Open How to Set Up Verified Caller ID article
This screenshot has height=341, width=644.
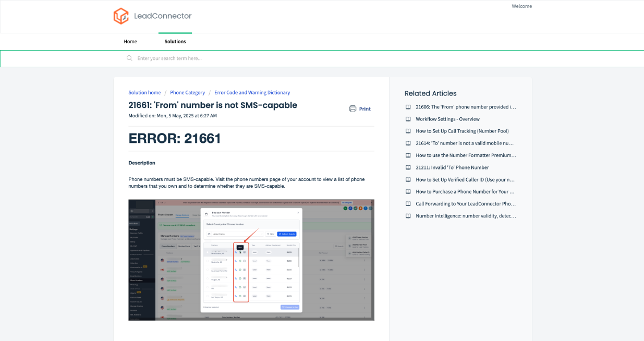click(465, 179)
